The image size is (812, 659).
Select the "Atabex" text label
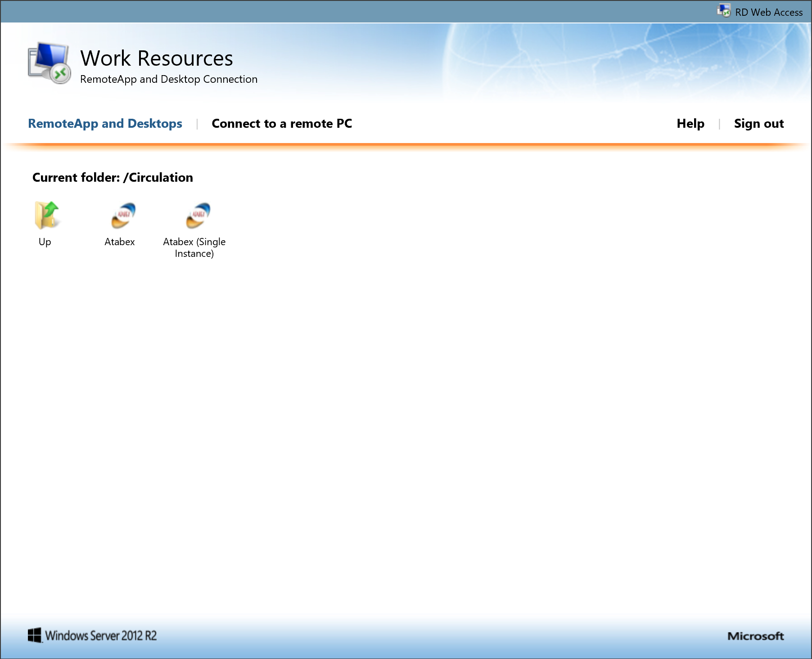click(x=119, y=242)
